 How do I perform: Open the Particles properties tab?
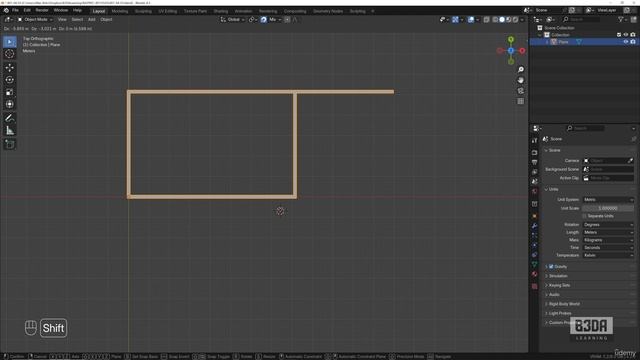point(535,236)
